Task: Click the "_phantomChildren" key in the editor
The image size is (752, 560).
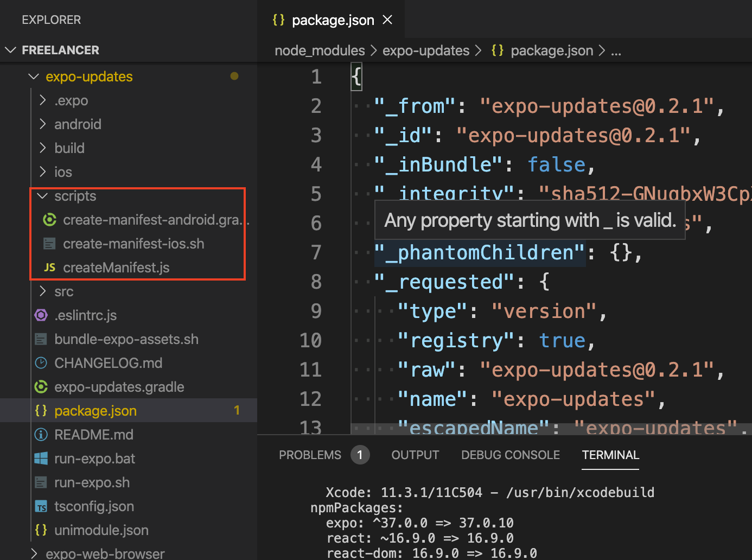Action: 480,252
